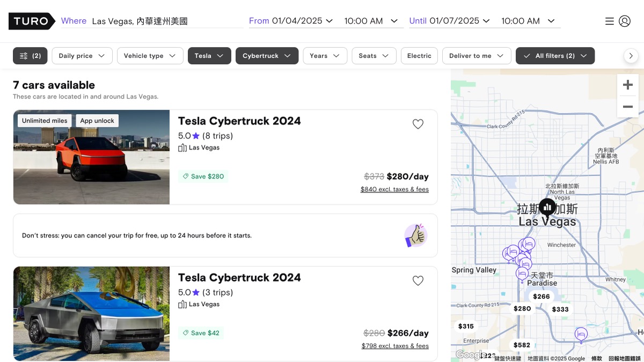This screenshot has height=362, width=644.
Task: Open the red Cybertruck photo
Action: [x=91, y=157]
